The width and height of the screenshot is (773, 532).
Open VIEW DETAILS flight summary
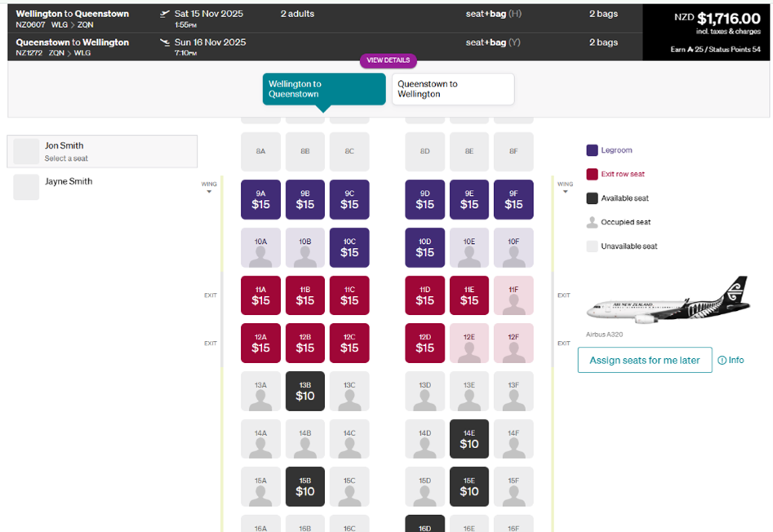[x=389, y=60]
